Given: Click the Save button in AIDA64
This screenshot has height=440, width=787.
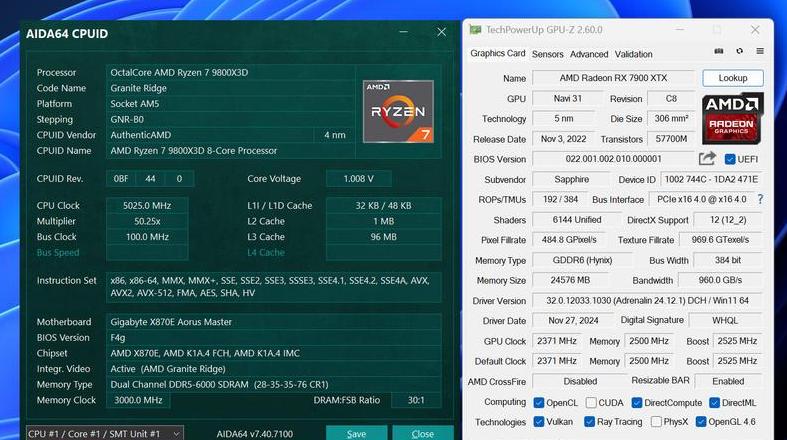Looking at the screenshot, I should point(356,433).
